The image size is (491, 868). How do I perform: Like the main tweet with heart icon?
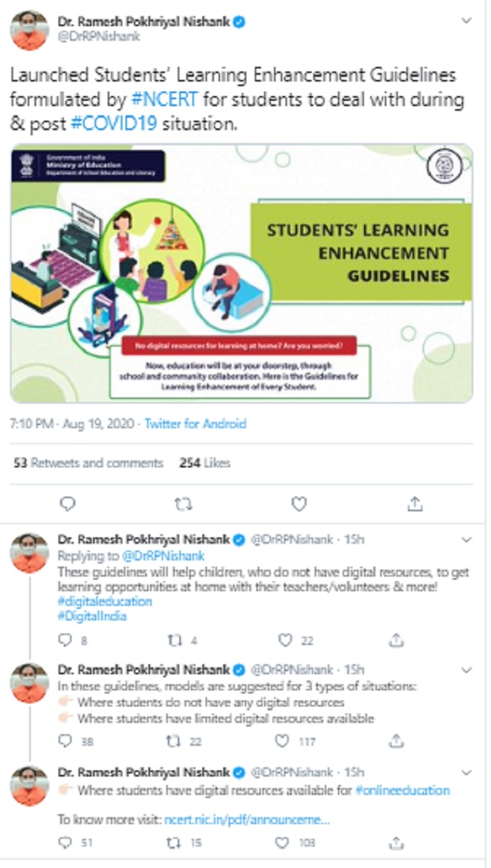click(299, 504)
